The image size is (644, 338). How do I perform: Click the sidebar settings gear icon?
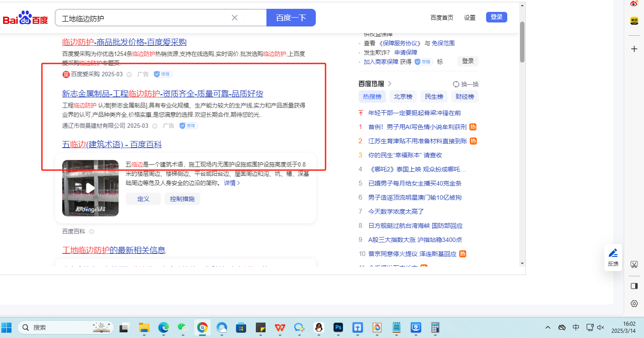(634, 304)
